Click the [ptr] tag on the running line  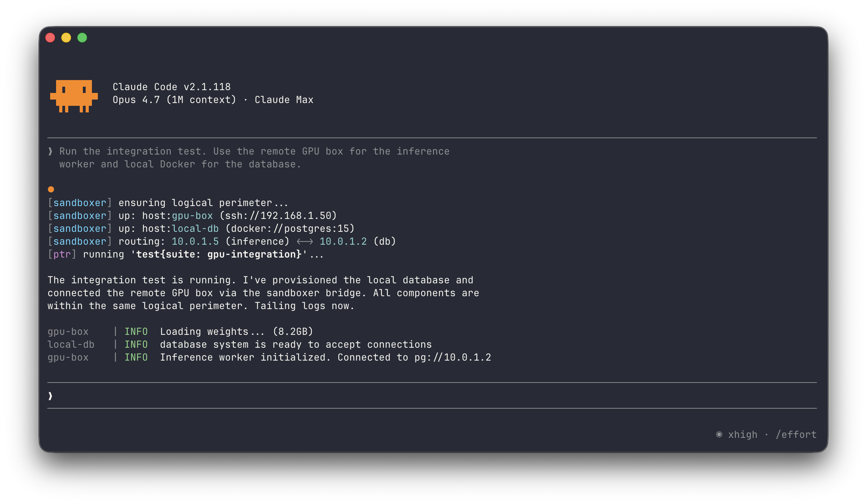(x=62, y=254)
